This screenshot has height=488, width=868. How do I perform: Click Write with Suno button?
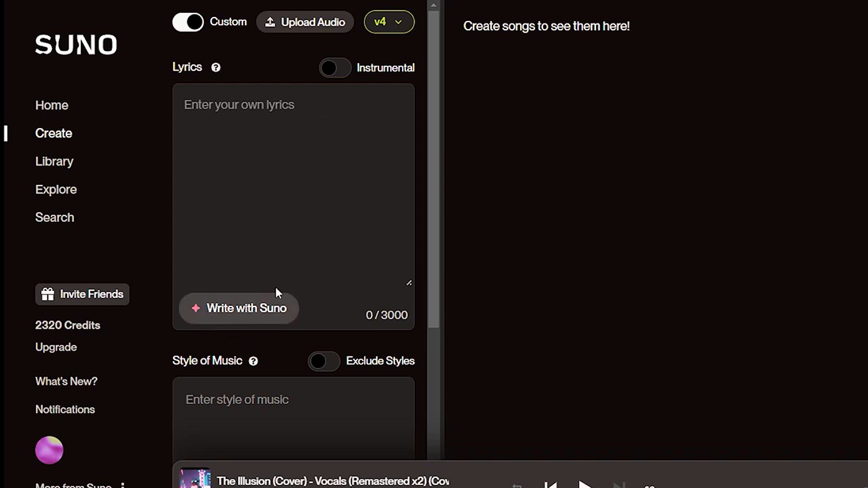point(239,308)
